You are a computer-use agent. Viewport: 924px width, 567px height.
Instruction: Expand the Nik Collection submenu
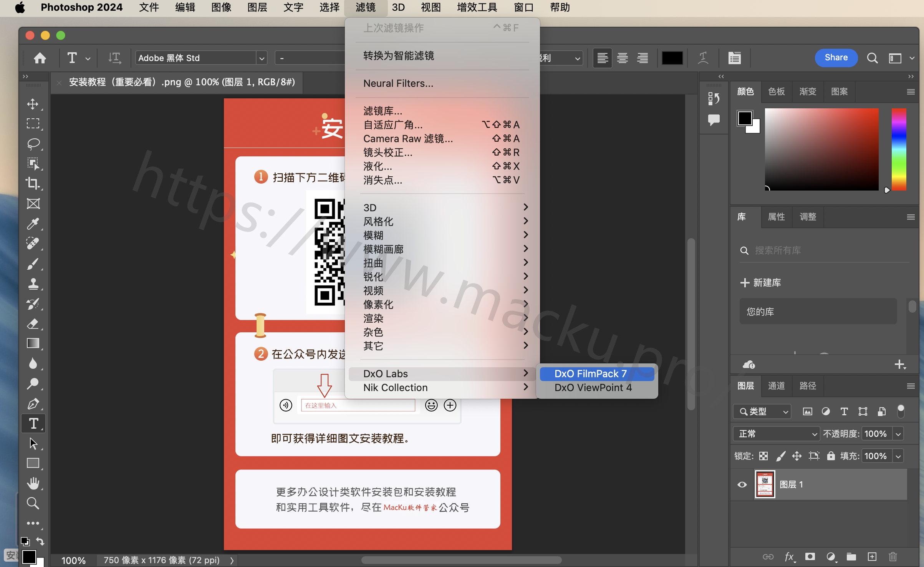coord(442,387)
